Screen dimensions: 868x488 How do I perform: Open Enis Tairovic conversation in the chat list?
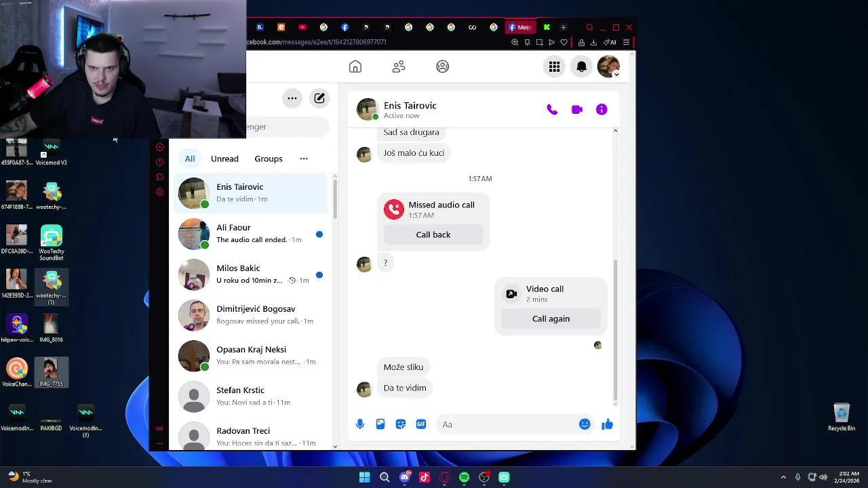click(251, 193)
